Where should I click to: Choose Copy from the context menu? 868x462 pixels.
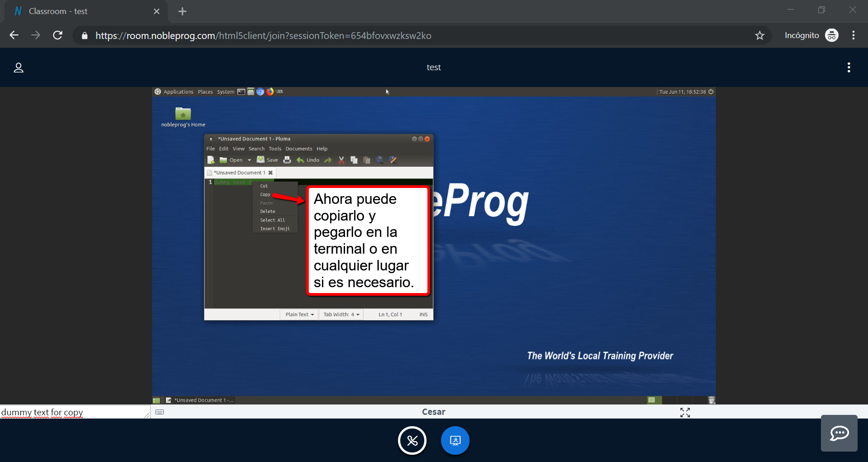[x=265, y=194]
